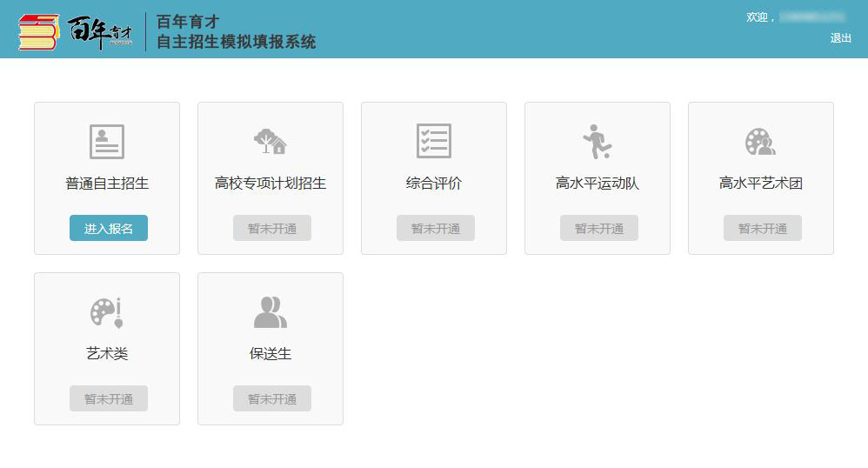Image resolution: width=868 pixels, height=468 pixels.
Task: Click 暂未开通 button under 保送生
Action: click(x=271, y=398)
